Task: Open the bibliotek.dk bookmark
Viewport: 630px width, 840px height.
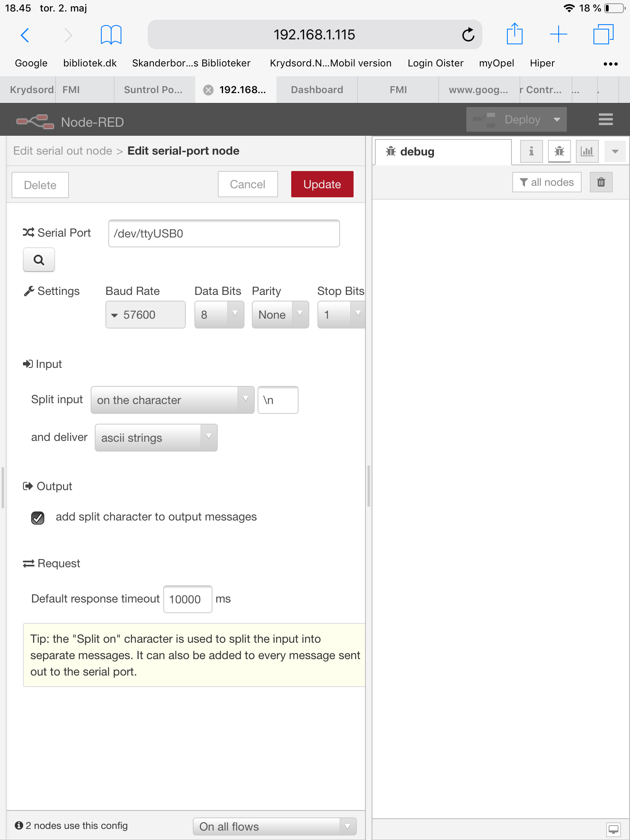Action: click(x=90, y=63)
